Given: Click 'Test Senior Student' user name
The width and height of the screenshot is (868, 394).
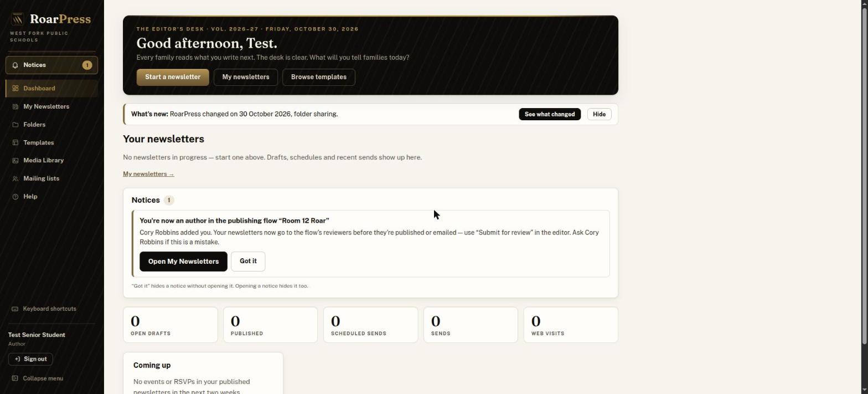Looking at the screenshot, I should [37, 335].
